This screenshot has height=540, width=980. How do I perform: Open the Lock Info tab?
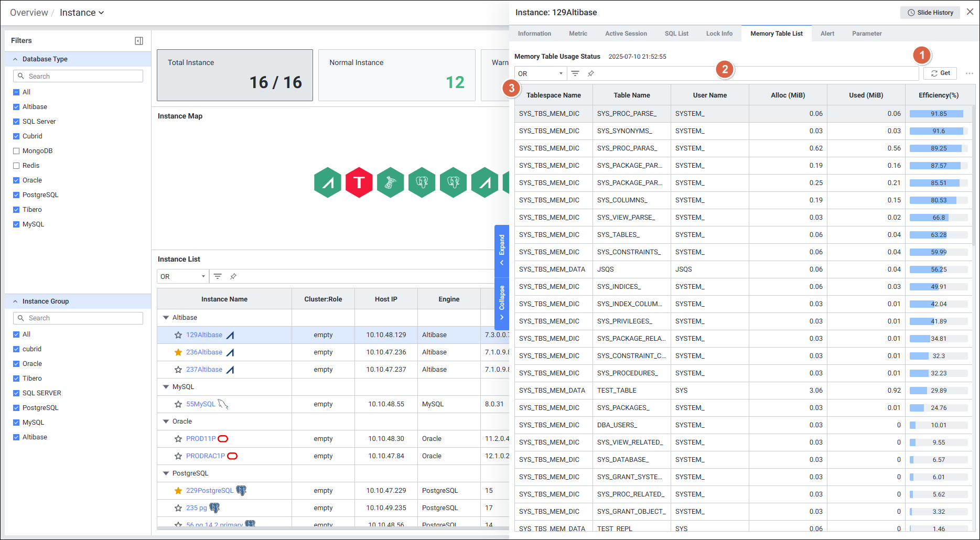pos(719,34)
